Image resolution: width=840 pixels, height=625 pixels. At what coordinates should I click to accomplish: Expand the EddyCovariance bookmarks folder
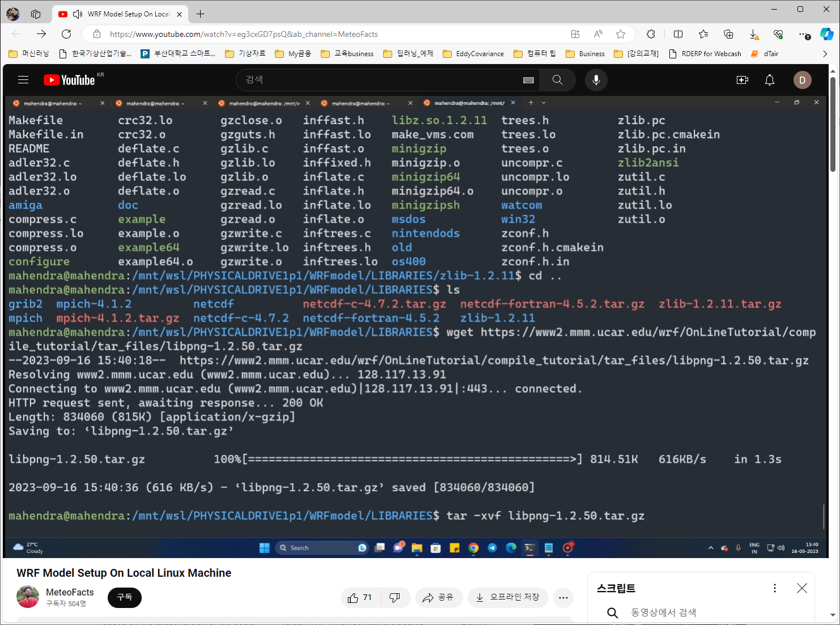(473, 54)
